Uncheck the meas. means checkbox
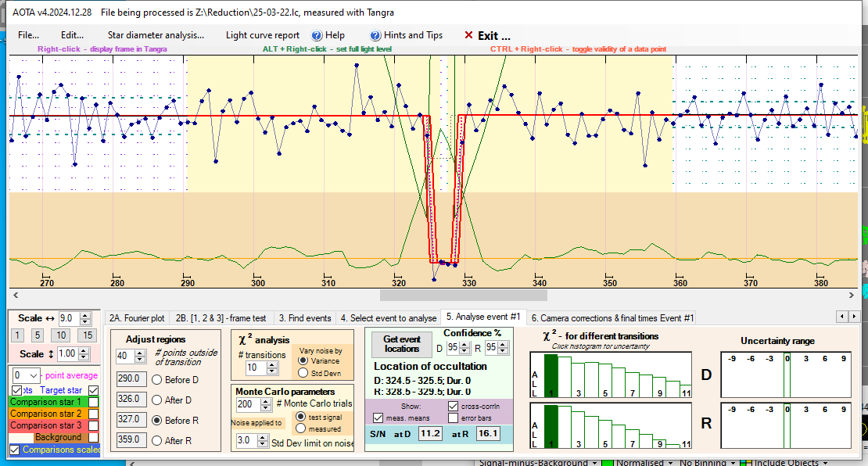 (378, 418)
